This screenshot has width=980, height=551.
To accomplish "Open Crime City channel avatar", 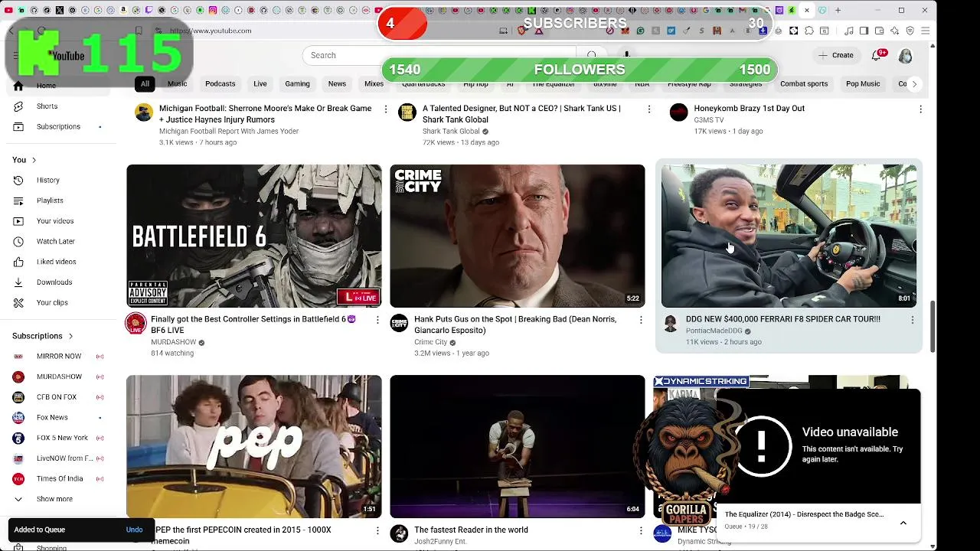I will [x=399, y=323].
